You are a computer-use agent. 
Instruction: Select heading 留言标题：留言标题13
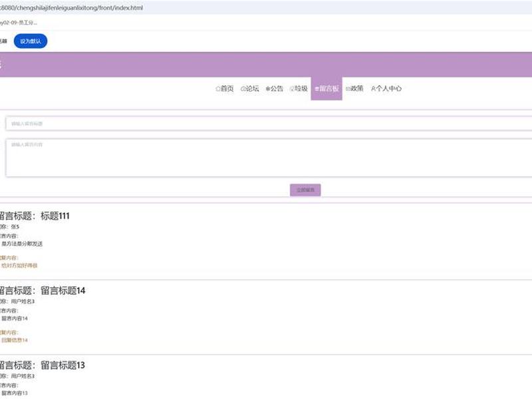coord(42,365)
